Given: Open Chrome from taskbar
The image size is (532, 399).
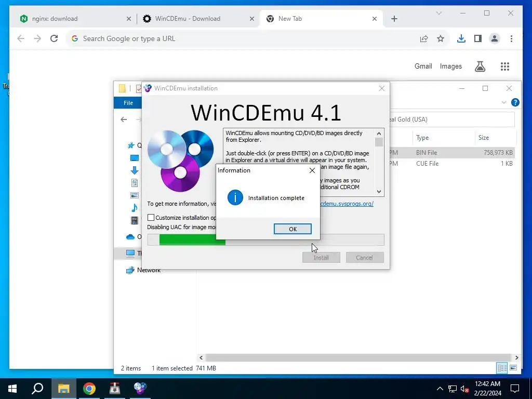Looking at the screenshot, I should (89, 389).
